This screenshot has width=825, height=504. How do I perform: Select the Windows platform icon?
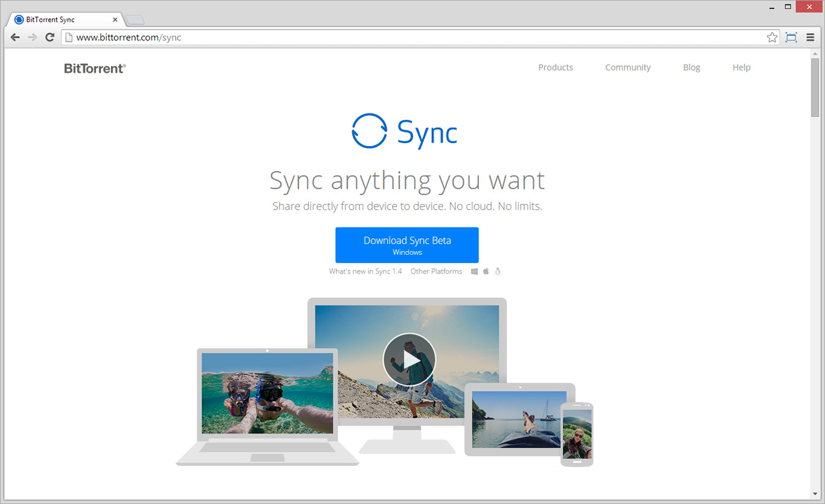[x=475, y=272]
